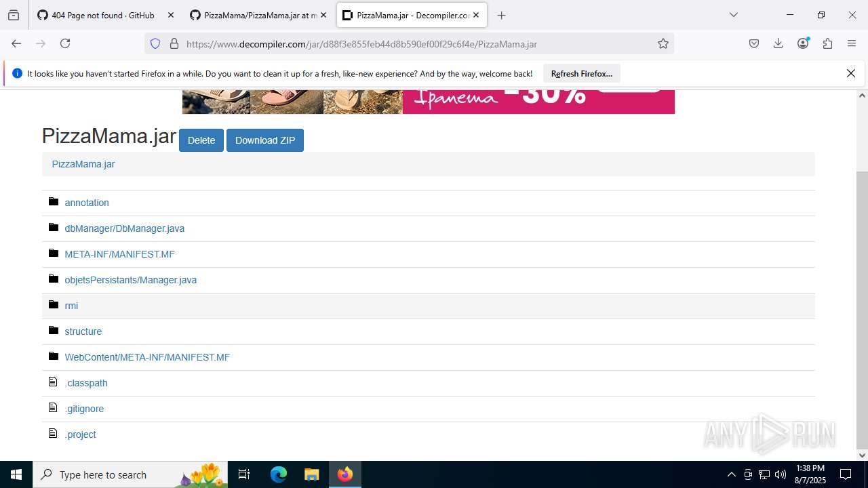Click the file icon beside .project
The height and width of the screenshot is (488, 868).
coord(53,434)
